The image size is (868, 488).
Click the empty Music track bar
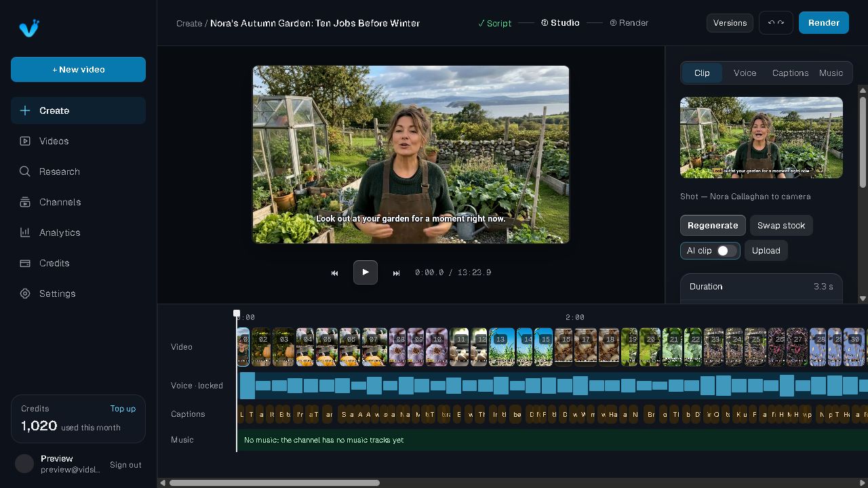click(x=553, y=440)
